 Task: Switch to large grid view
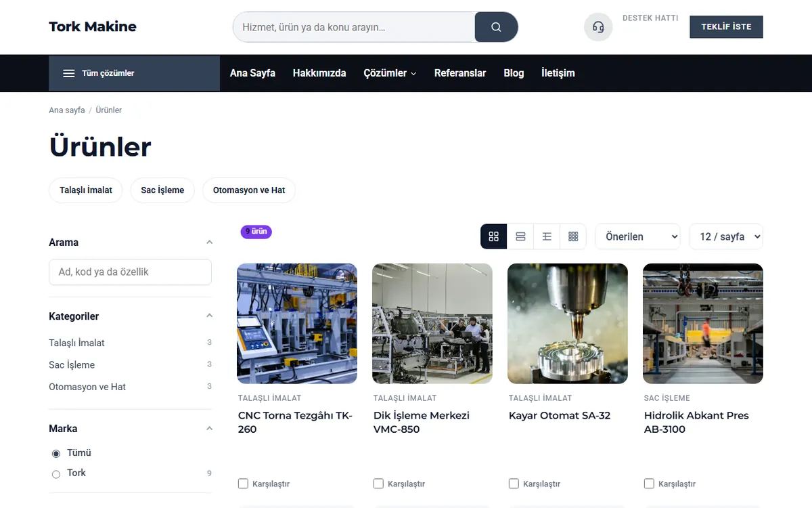pyautogui.click(x=493, y=236)
